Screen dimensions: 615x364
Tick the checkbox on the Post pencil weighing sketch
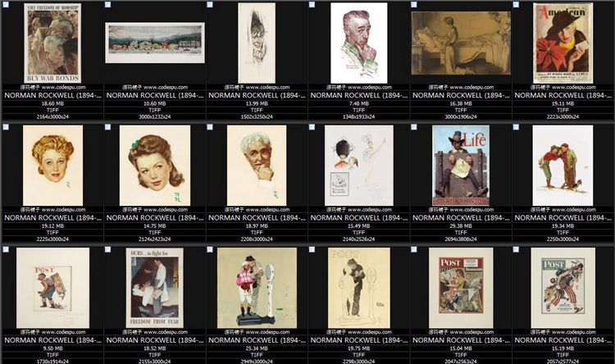[x=312, y=249]
